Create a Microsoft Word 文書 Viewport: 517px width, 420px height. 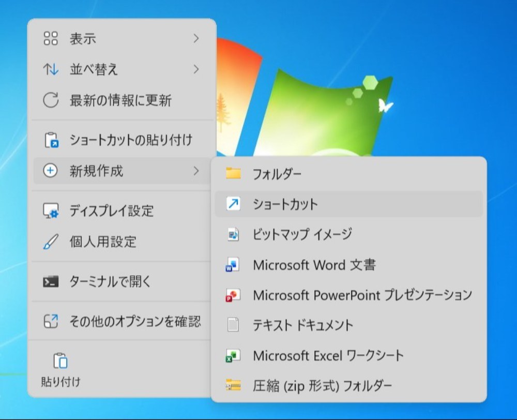click(349, 265)
